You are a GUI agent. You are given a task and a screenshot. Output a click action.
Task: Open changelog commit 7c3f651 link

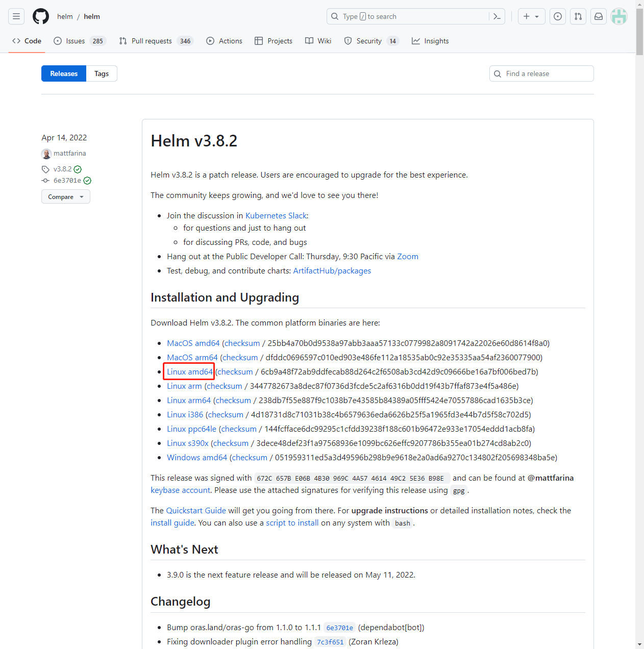pyautogui.click(x=330, y=642)
